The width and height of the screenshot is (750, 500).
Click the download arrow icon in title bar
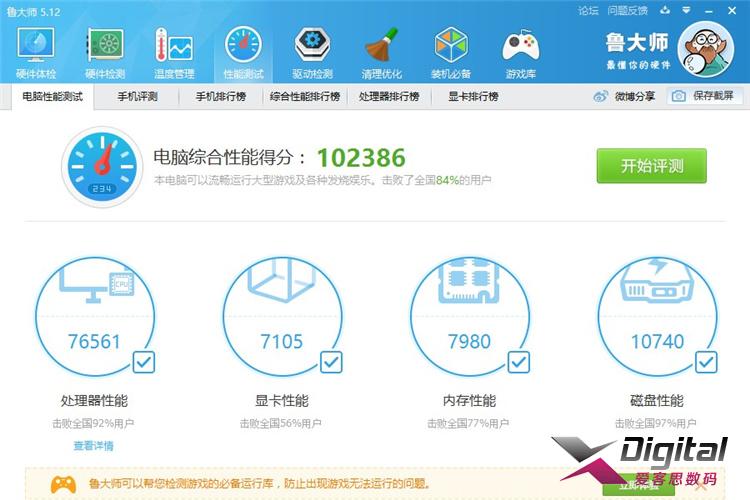click(665, 10)
